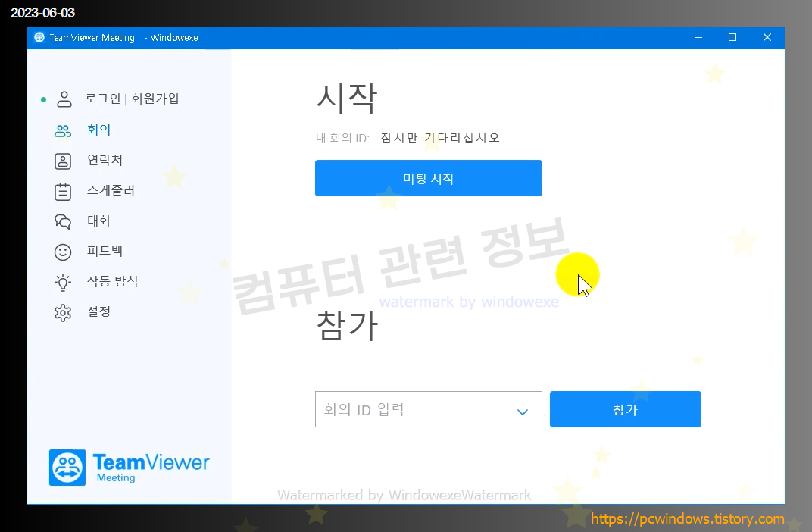Click the TeamViewer Meeting logo icon at sidebar bottom
The image size is (812, 532).
pyautogui.click(x=67, y=468)
